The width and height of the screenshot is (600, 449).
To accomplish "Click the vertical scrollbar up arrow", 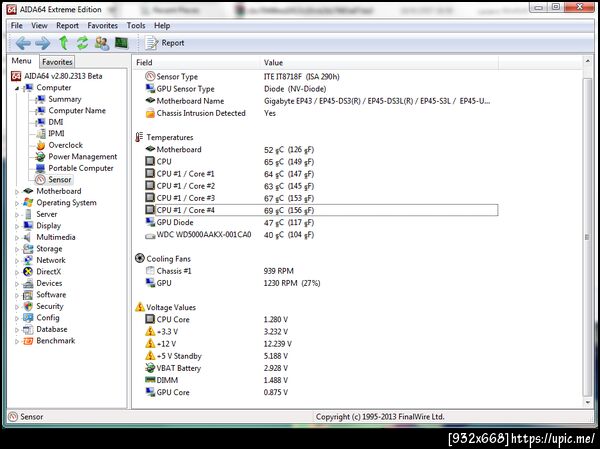I will (x=587, y=61).
